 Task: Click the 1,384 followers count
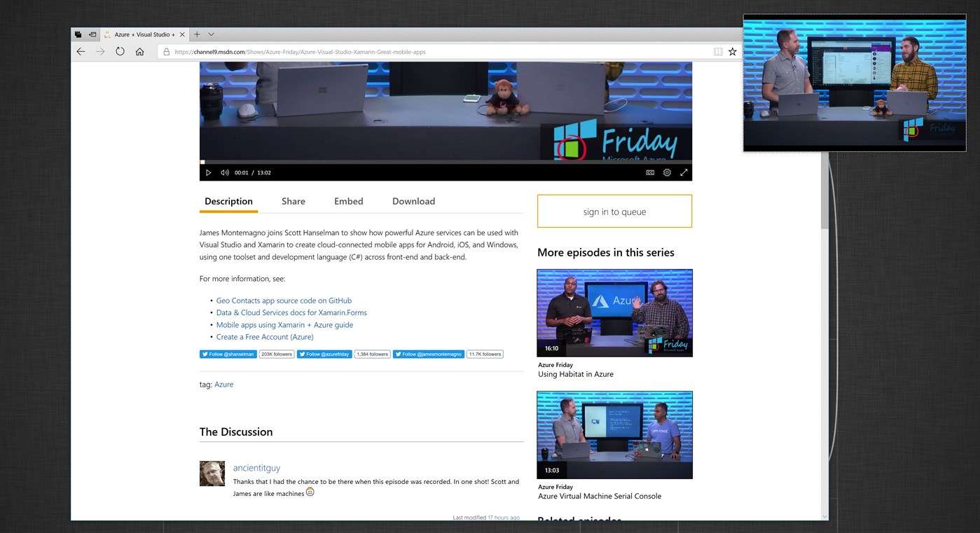[x=372, y=354]
